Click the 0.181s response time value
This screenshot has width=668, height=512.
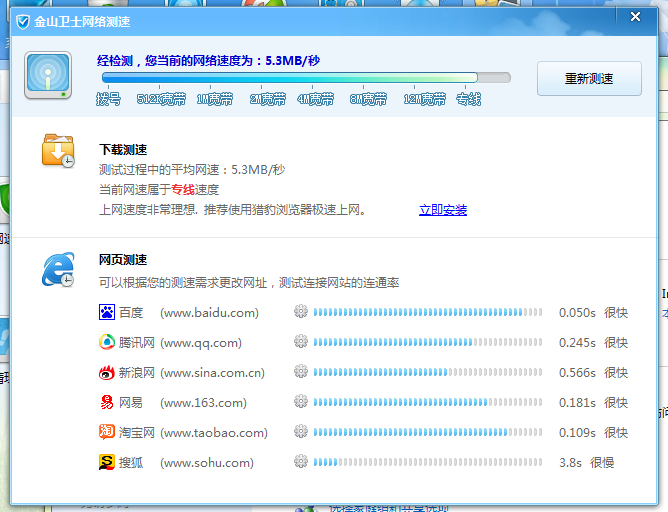coord(577,403)
